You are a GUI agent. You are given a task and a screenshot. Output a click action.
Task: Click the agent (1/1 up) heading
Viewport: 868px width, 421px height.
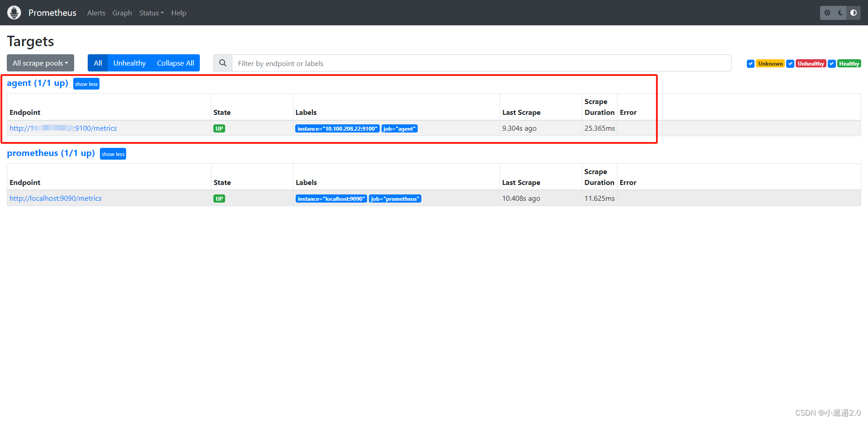(38, 83)
